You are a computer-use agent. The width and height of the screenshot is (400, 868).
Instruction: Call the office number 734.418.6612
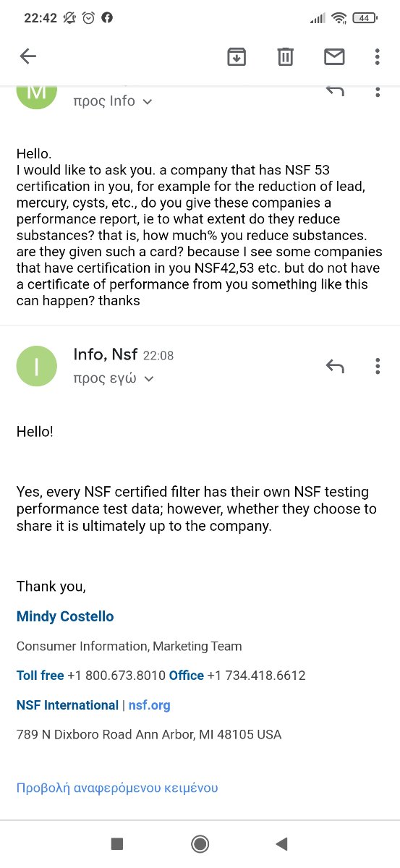256,676
